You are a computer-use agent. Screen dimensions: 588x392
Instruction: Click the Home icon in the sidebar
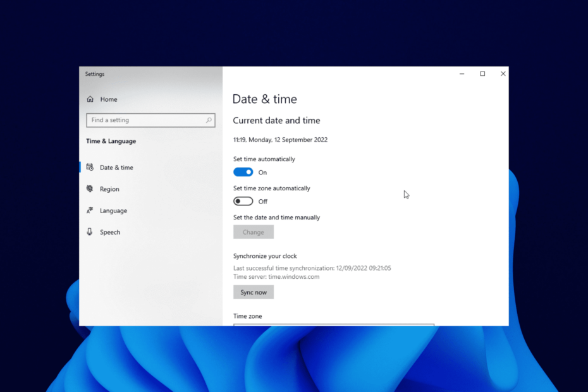point(90,99)
